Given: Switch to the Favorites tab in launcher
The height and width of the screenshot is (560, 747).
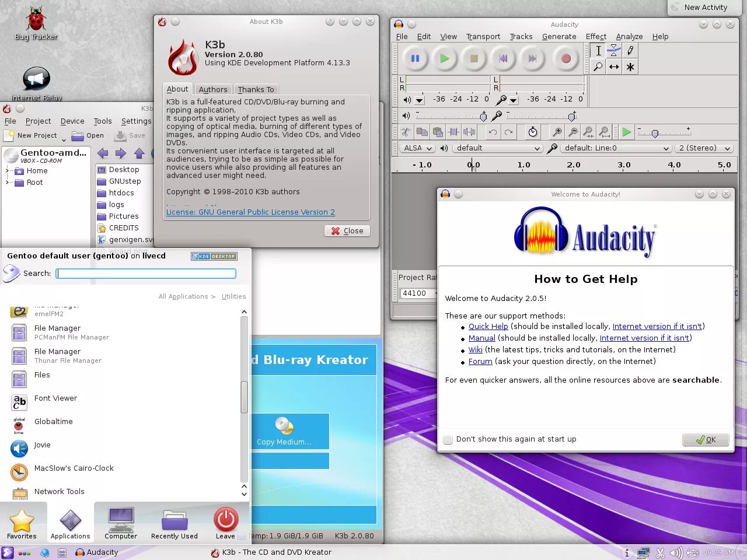Looking at the screenshot, I should (x=22, y=523).
